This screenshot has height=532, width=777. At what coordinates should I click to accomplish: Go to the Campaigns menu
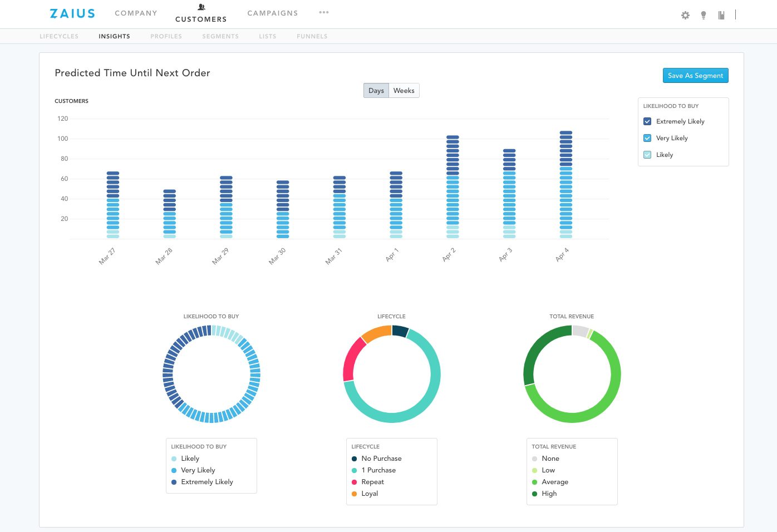(273, 13)
